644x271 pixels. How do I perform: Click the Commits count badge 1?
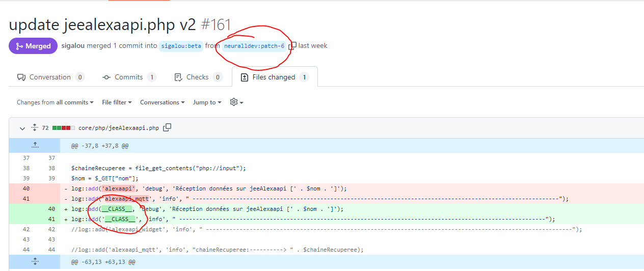152,77
